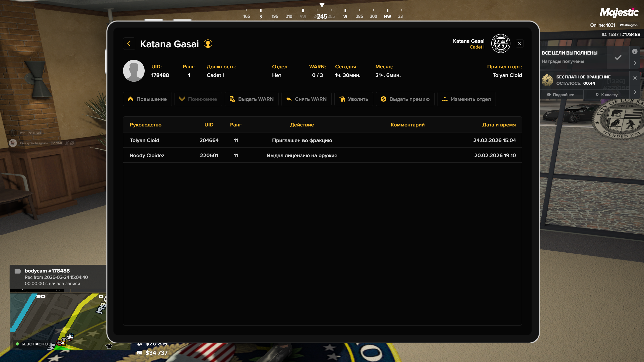Open Выдать премию bonus button
Image resolution: width=644 pixels, height=362 pixels.
(x=405, y=99)
